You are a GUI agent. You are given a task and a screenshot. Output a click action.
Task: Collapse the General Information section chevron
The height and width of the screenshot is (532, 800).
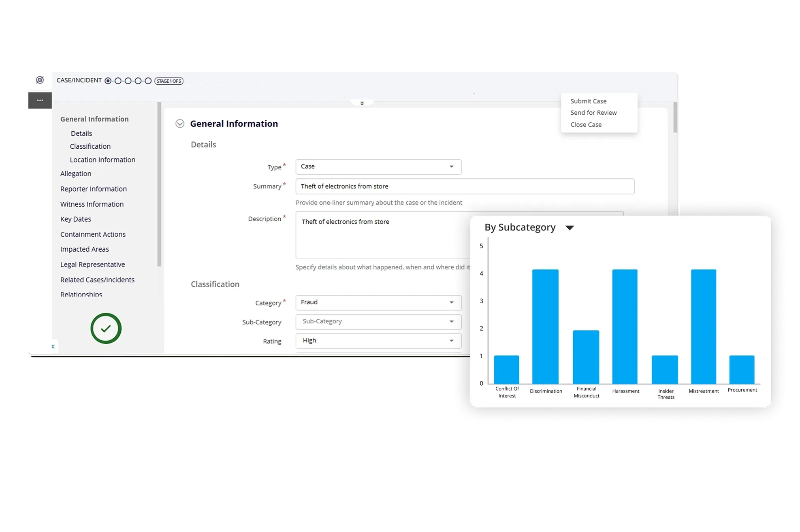pyautogui.click(x=180, y=124)
